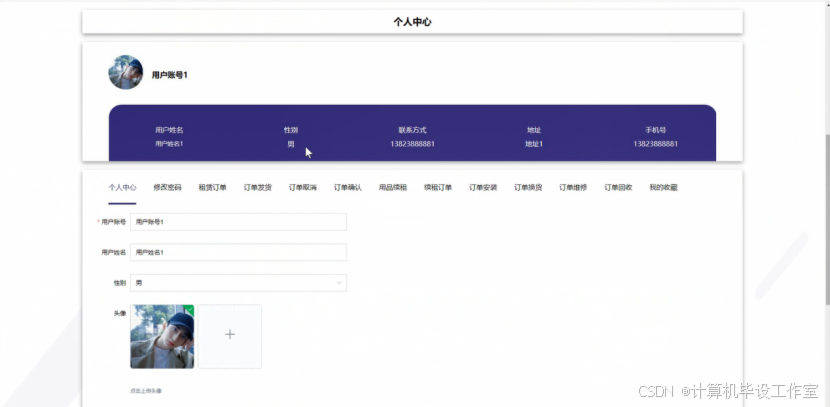Screen dimensions: 830x407
Task: Open the 个人中心 tab
Action: click(122, 187)
